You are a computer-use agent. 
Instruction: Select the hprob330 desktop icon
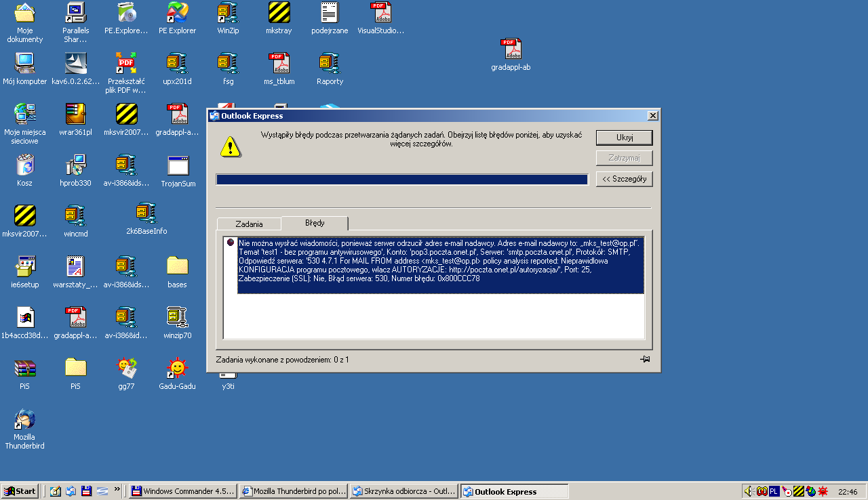(x=76, y=171)
